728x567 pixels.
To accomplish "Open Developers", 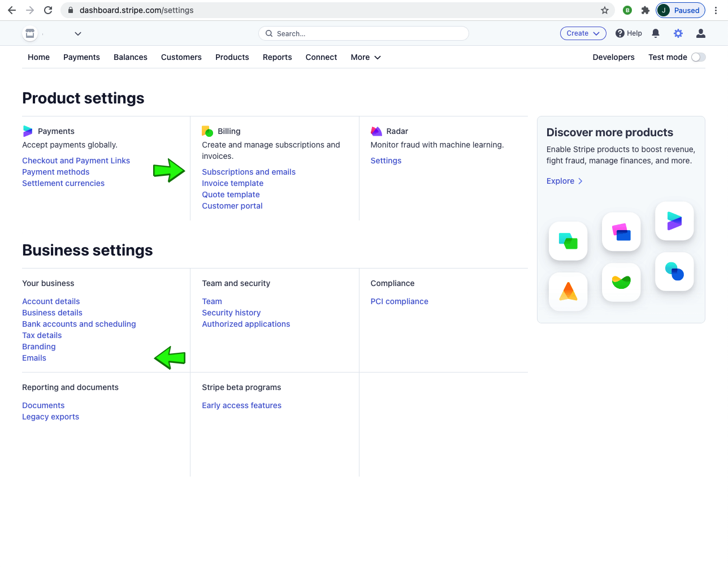I will (613, 57).
